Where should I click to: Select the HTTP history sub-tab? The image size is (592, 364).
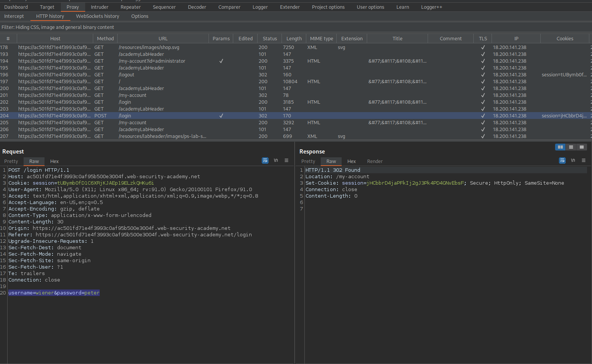[x=50, y=16]
